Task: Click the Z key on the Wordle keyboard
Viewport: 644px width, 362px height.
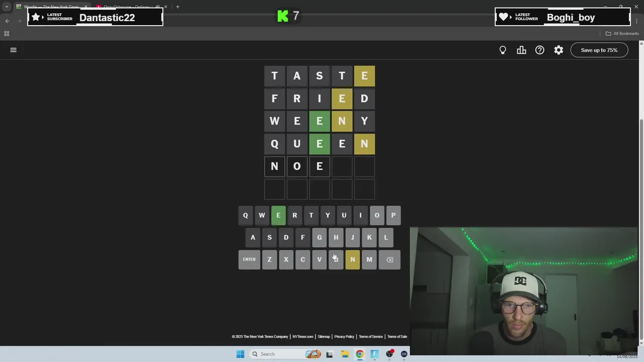Action: pos(269,259)
